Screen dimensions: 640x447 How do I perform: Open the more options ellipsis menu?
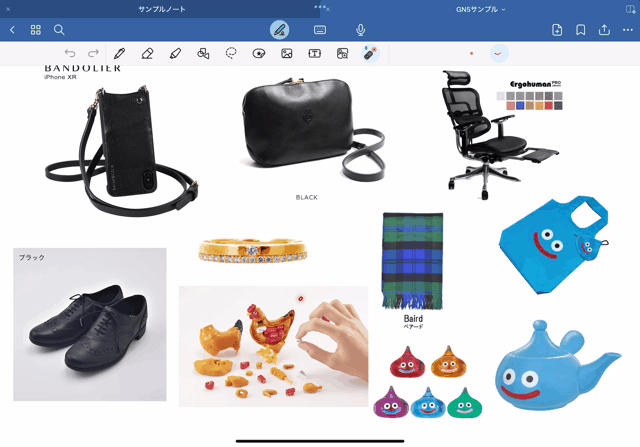pyautogui.click(x=628, y=30)
